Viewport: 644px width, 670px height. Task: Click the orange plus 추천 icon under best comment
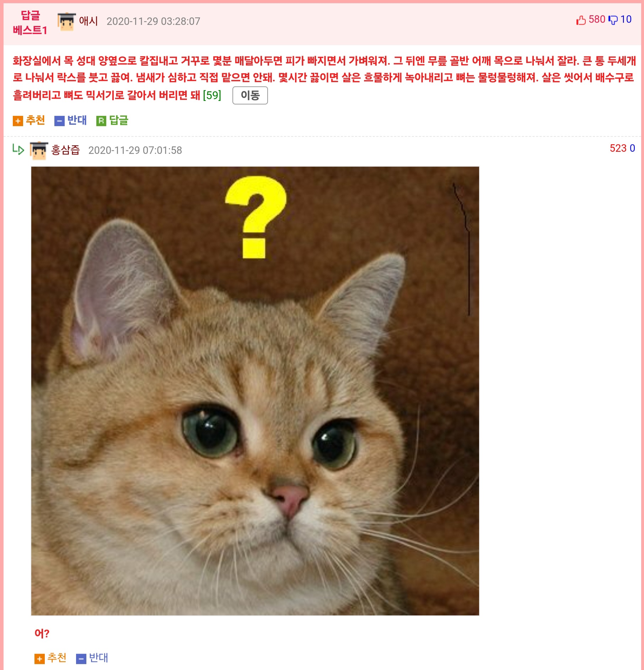click(x=18, y=121)
